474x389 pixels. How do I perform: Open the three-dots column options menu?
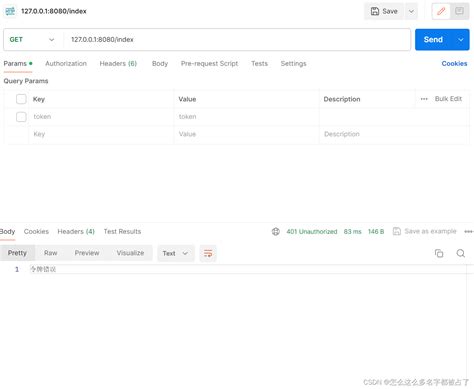(x=424, y=99)
